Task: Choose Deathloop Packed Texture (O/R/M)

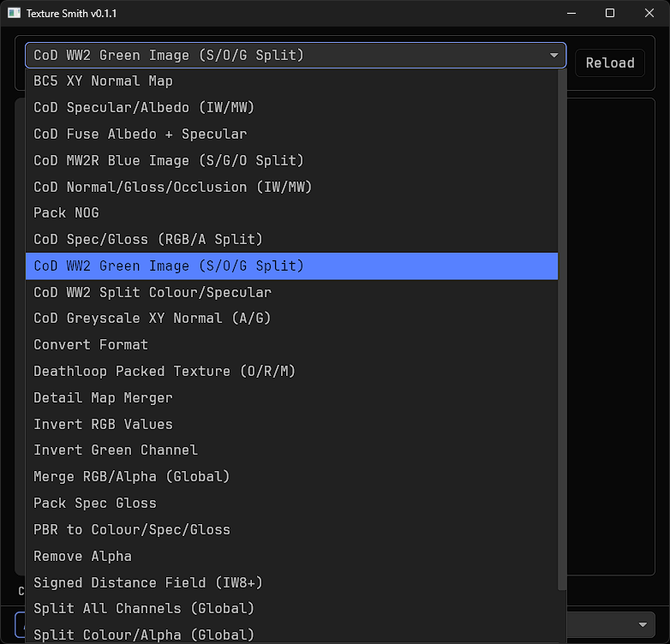Action: coord(291,372)
